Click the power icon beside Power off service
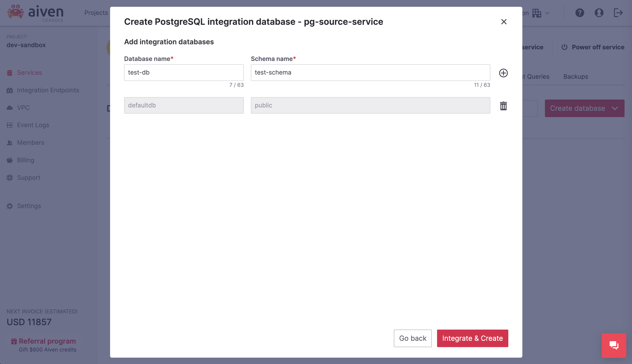This screenshot has width=632, height=364. [564, 47]
